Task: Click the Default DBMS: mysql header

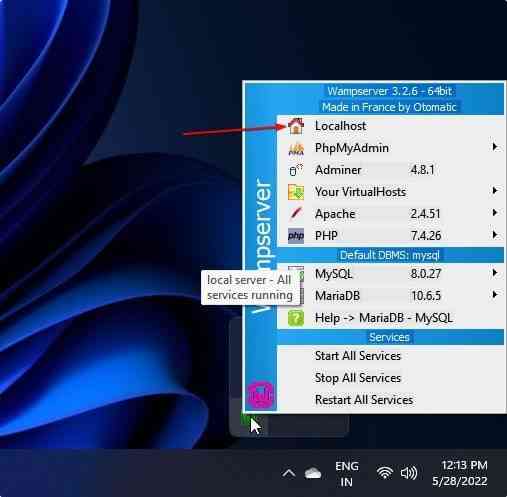Action: (390, 255)
